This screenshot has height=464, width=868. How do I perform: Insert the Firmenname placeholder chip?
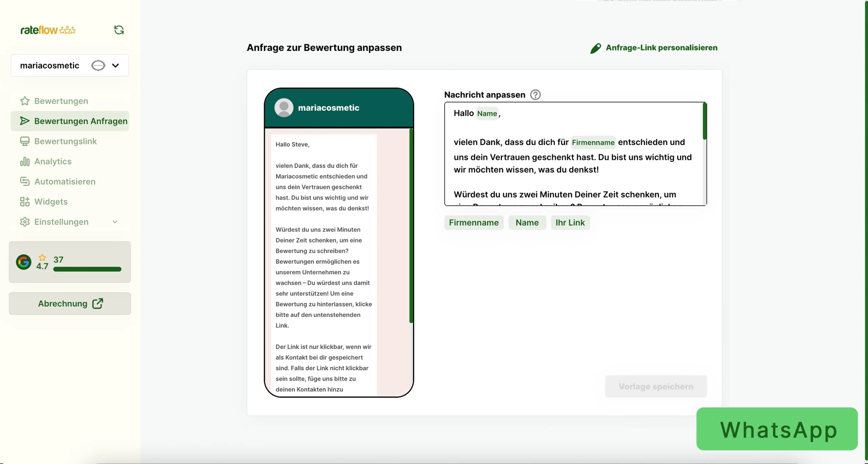click(x=474, y=223)
